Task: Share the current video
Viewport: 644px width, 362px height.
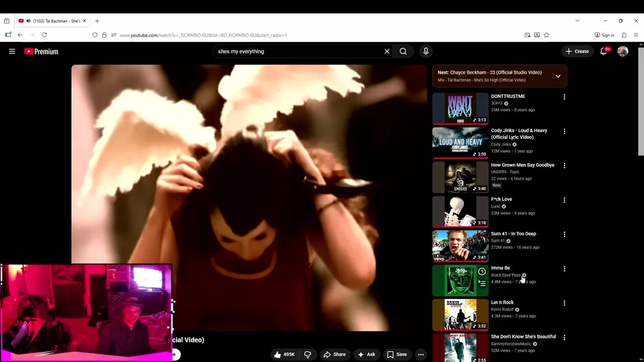Action: pos(335,354)
